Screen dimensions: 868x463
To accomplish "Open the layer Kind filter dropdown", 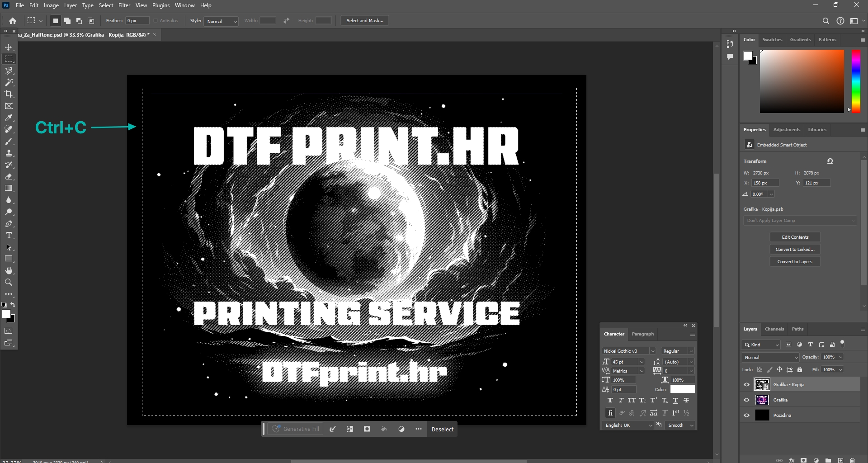I will pos(761,345).
